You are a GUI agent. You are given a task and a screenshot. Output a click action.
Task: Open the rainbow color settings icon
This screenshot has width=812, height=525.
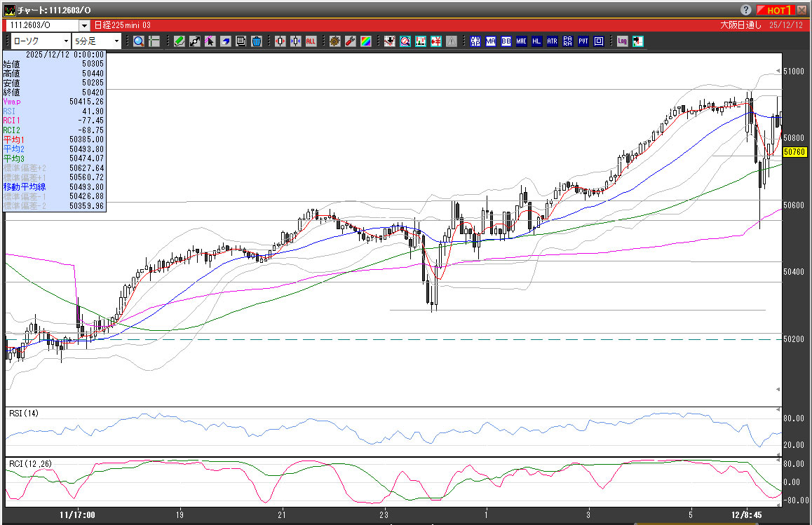pyautogui.click(x=365, y=41)
